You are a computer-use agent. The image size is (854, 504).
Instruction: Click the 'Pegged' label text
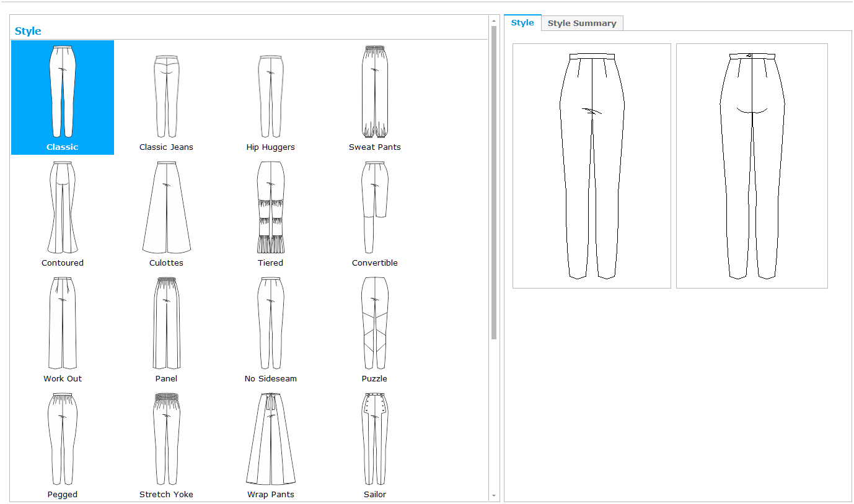click(63, 495)
